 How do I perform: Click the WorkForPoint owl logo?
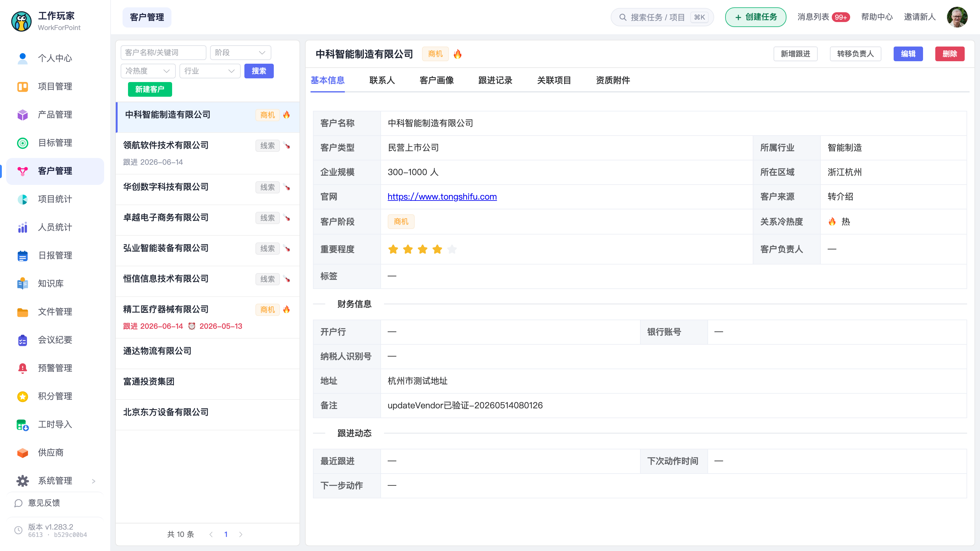tap(21, 21)
